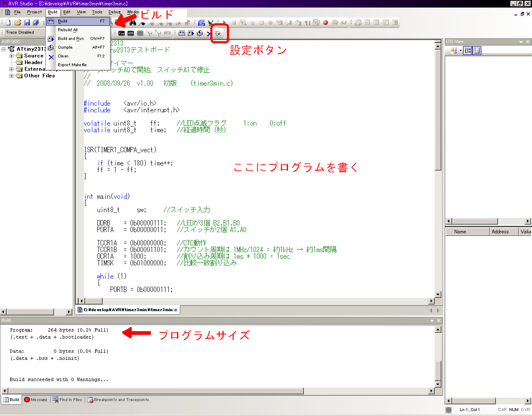Open project configuration options gear icon

218,33
